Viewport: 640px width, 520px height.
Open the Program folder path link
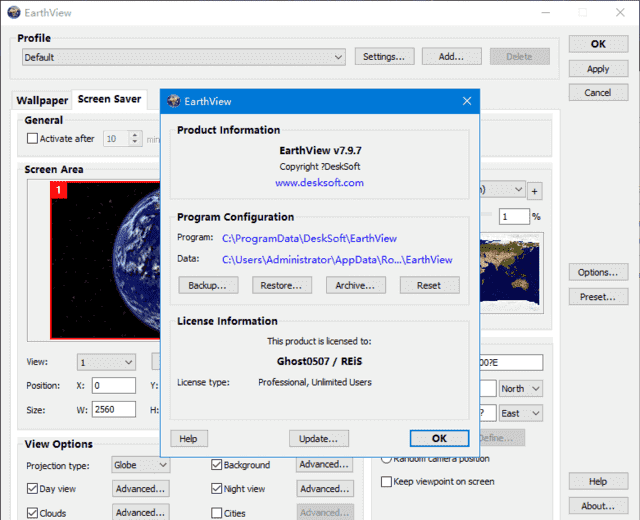click(x=309, y=238)
